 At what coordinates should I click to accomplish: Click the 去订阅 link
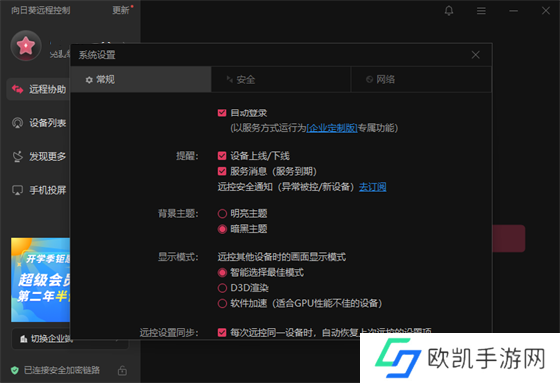click(372, 186)
